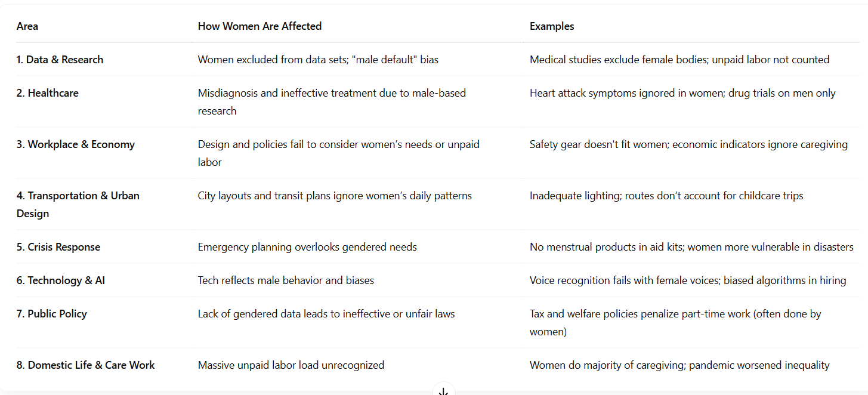This screenshot has height=395, width=868.
Task: Select the "5. Crisis Response" row label
Action: tap(58, 247)
